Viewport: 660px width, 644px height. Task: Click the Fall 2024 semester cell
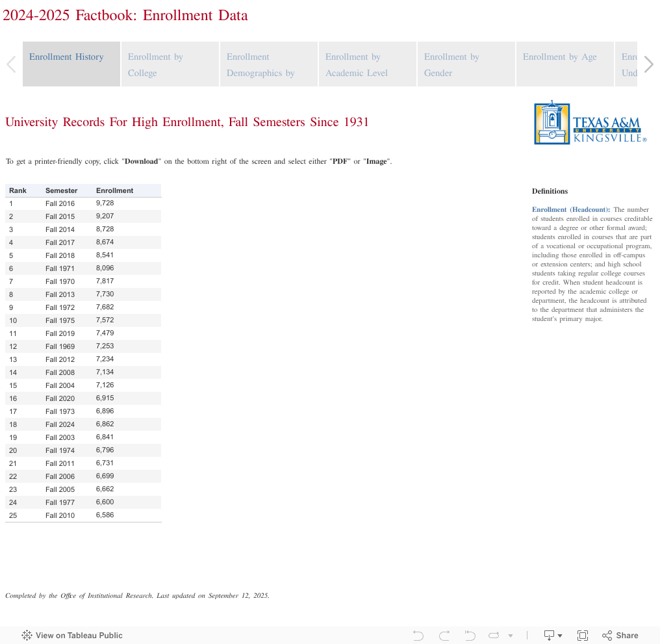pos(60,424)
